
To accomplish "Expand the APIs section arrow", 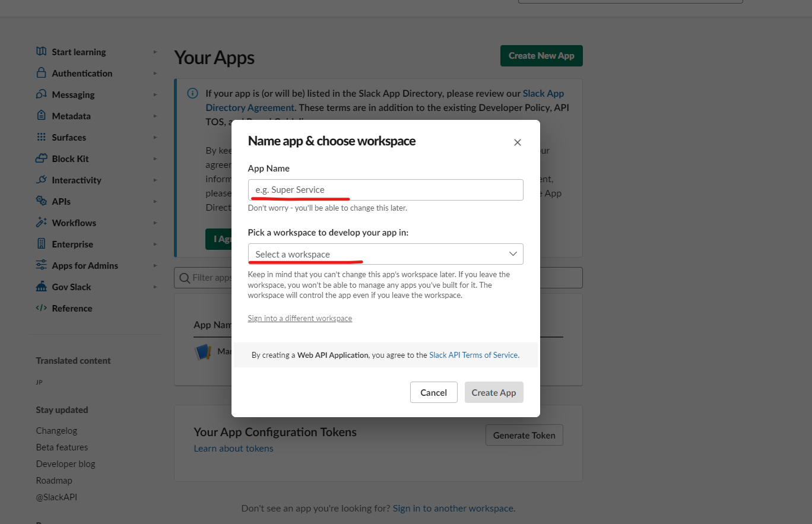I will 155,201.
